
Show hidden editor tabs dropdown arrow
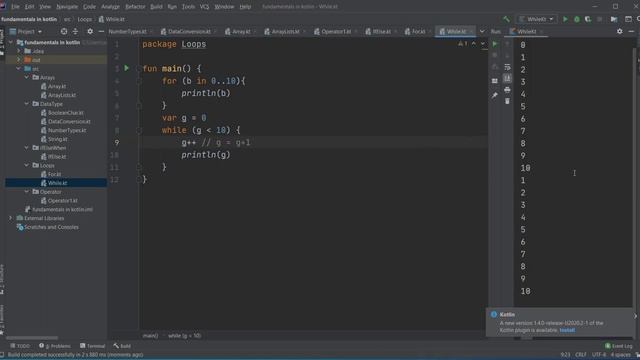click(x=482, y=31)
